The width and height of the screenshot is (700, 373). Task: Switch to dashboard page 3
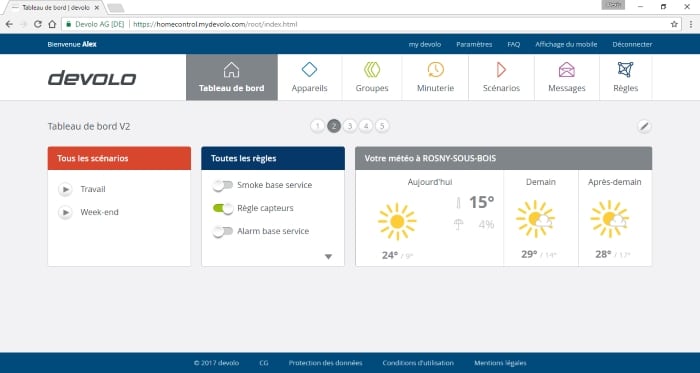point(350,126)
